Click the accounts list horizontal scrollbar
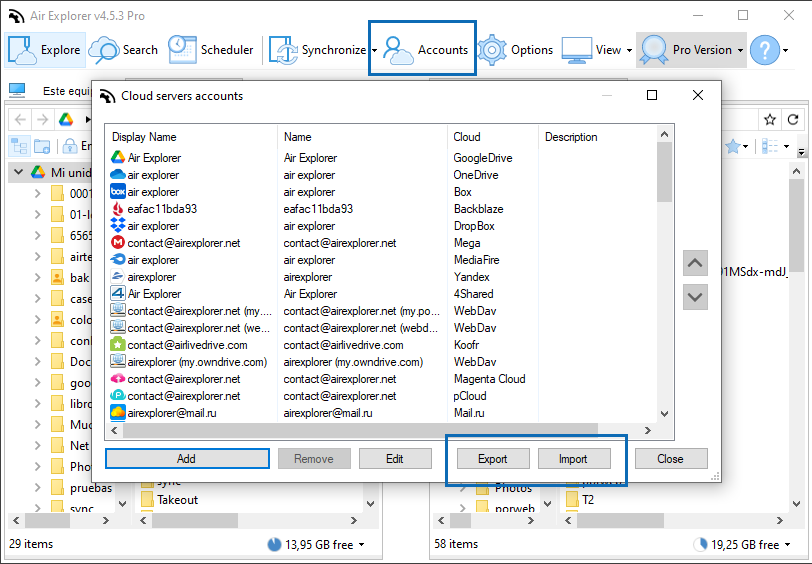This screenshot has height=564, width=812. 360,430
